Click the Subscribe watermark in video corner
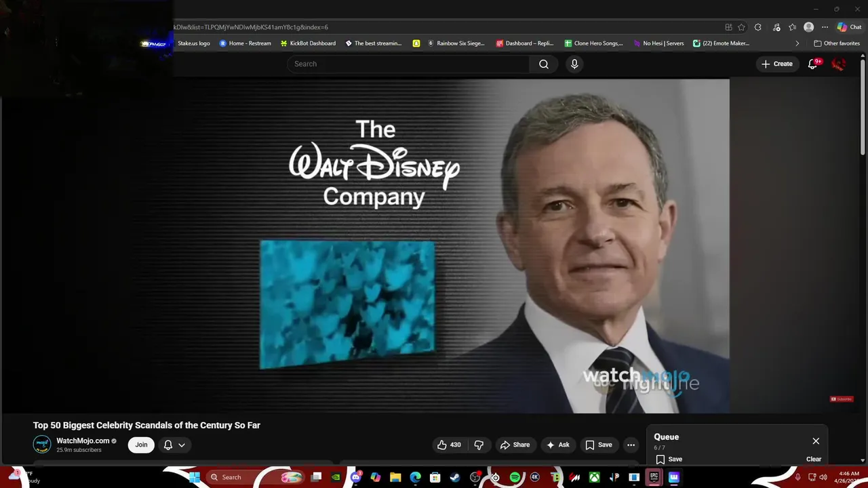 842,399
